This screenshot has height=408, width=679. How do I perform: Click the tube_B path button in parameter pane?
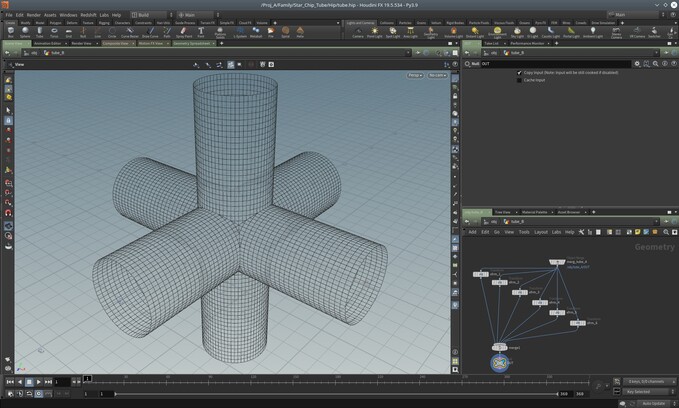[x=514, y=53]
